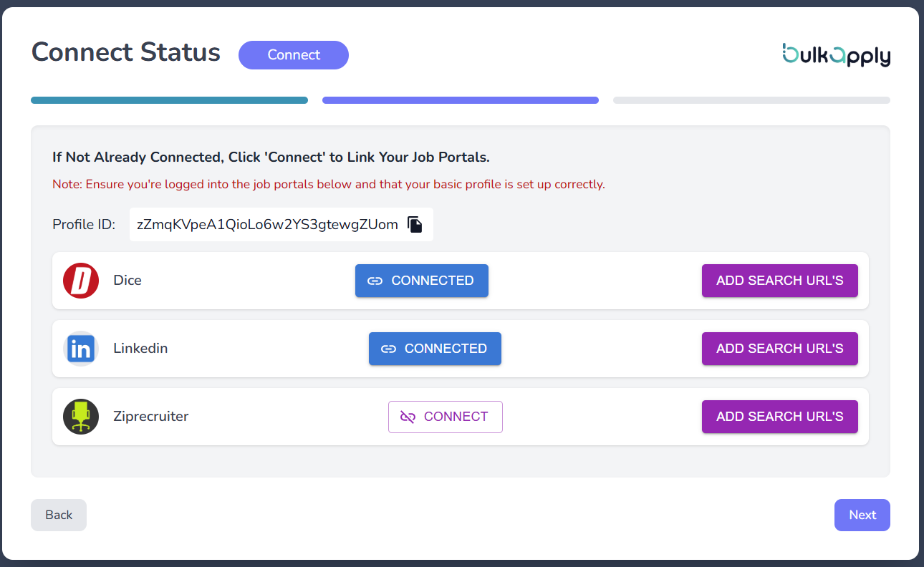Click the copy Profile ID icon
This screenshot has width=924, height=567.
[415, 225]
